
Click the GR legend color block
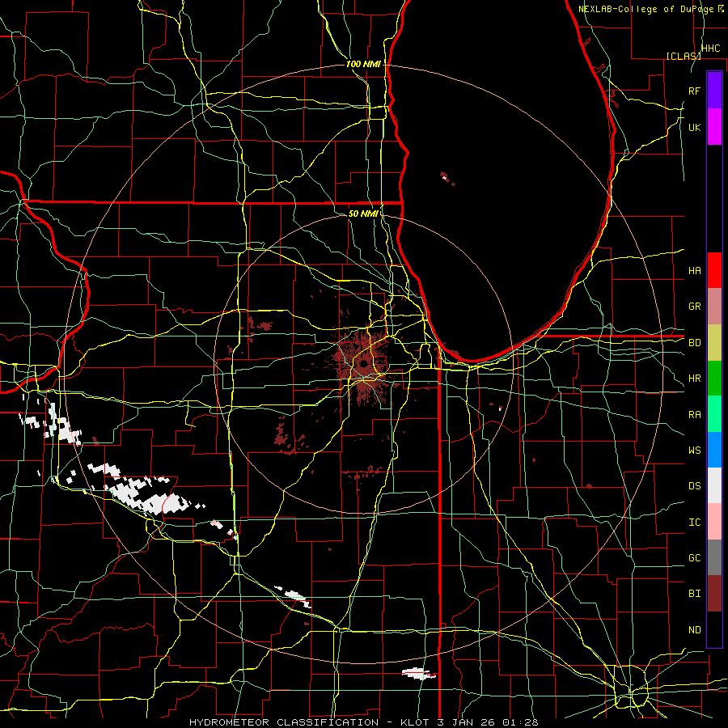714,307
